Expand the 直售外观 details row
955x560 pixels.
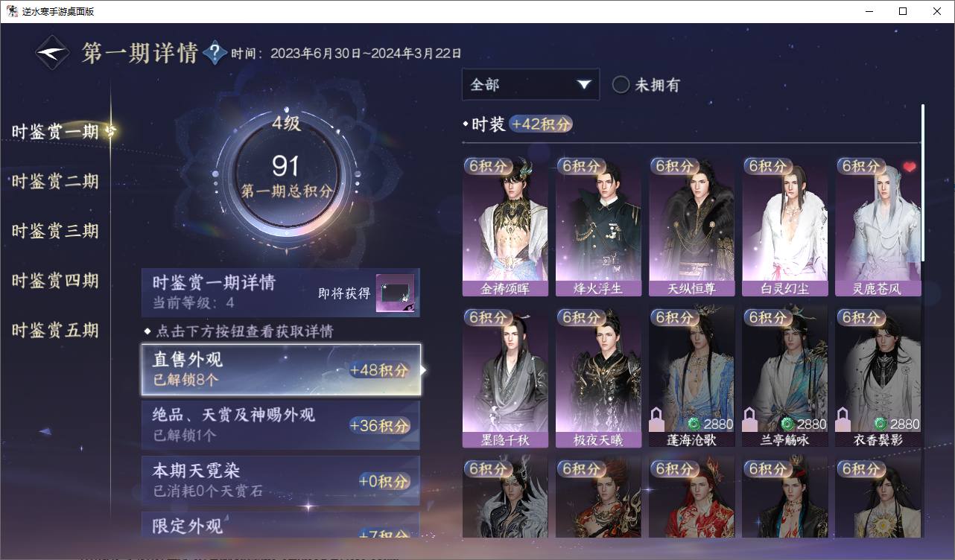point(281,369)
